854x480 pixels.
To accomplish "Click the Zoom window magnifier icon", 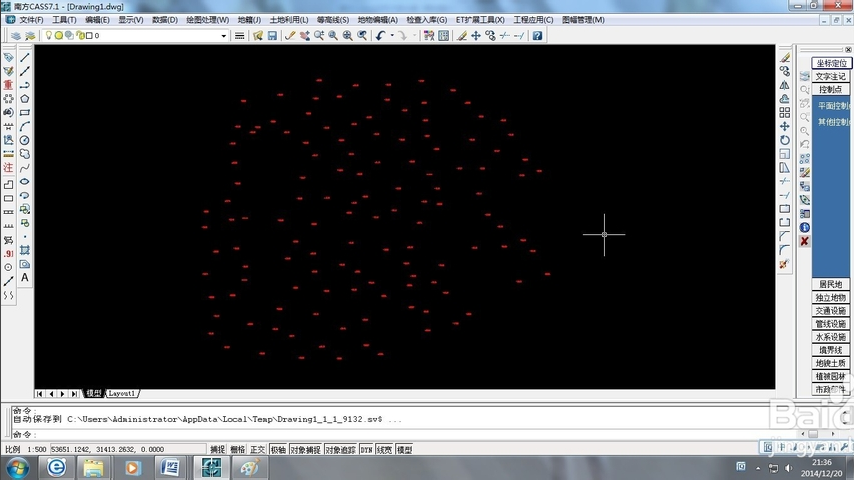I will (333, 35).
